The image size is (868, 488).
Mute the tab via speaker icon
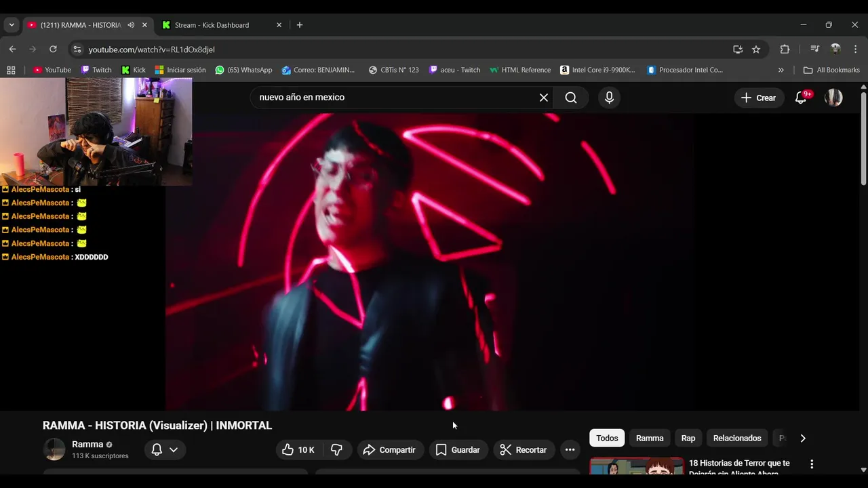[x=131, y=25]
